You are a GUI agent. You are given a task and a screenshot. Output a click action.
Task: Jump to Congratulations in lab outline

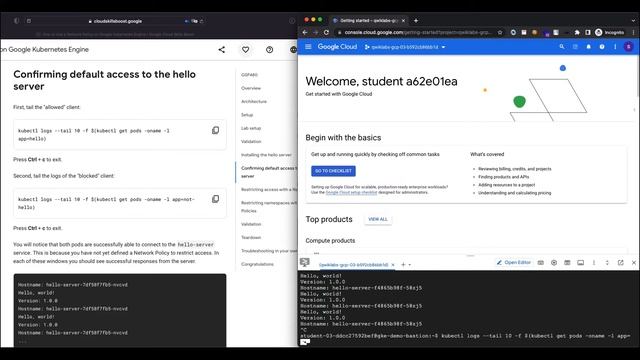tap(257, 264)
